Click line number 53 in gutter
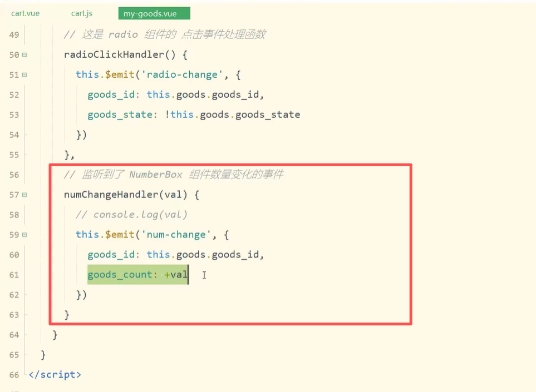Image resolution: width=536 pixels, height=392 pixels. point(14,115)
